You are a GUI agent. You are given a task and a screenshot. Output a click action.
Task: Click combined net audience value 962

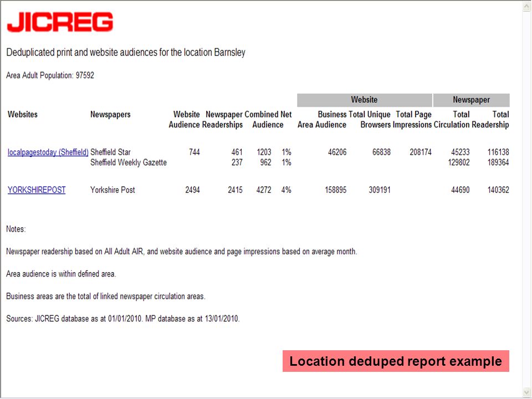pos(265,162)
